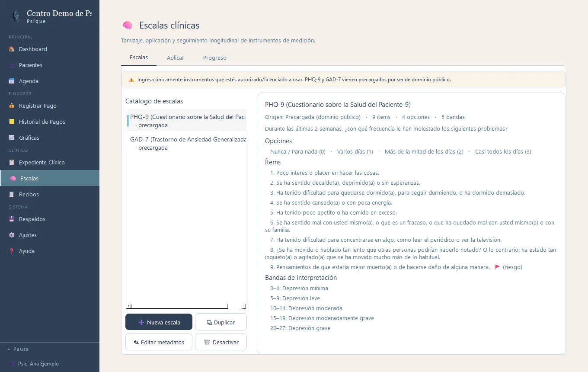Click item 8 about moving or speaking slowly
588x372 pixels.
(x=411, y=253)
